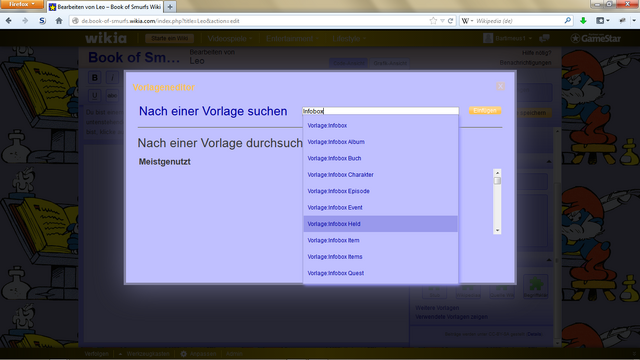This screenshot has width=640, height=360.
Task: Open downloads green arrow icon
Action: (583, 21)
